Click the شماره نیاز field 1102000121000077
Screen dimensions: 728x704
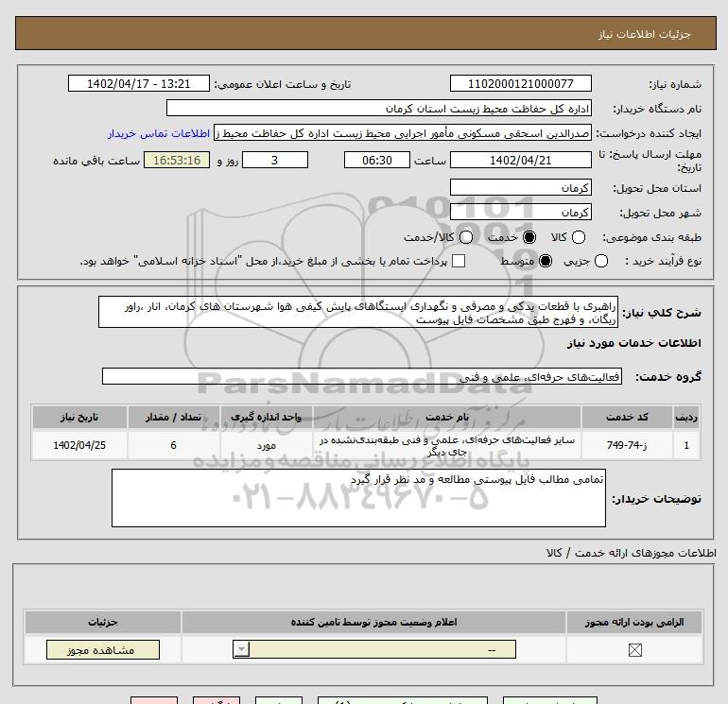coord(520,83)
